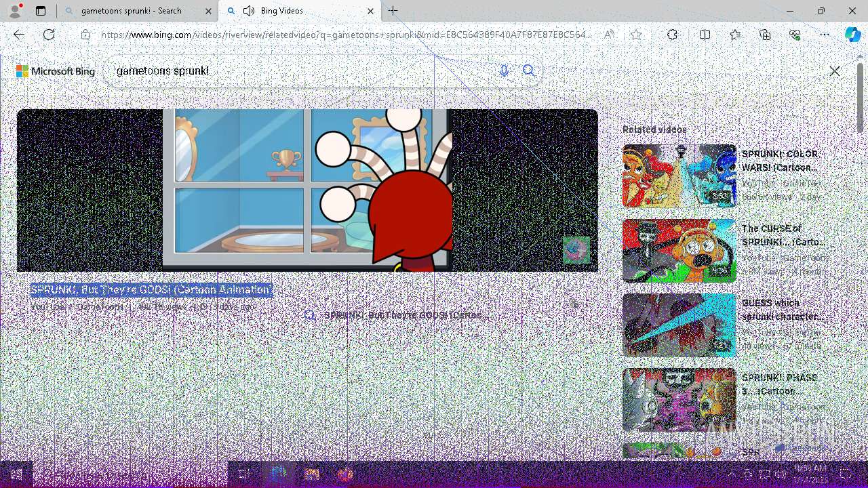Image resolution: width=868 pixels, height=488 pixels.
Task: Open the Collections icon
Action: click(765, 35)
